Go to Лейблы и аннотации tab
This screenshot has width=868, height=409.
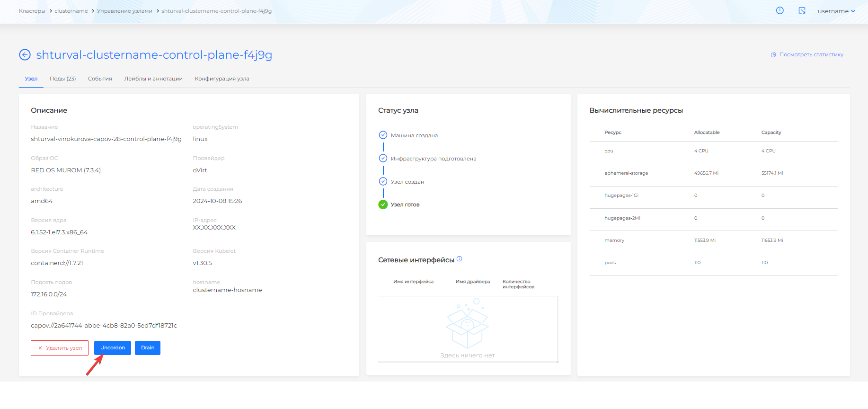click(x=153, y=79)
